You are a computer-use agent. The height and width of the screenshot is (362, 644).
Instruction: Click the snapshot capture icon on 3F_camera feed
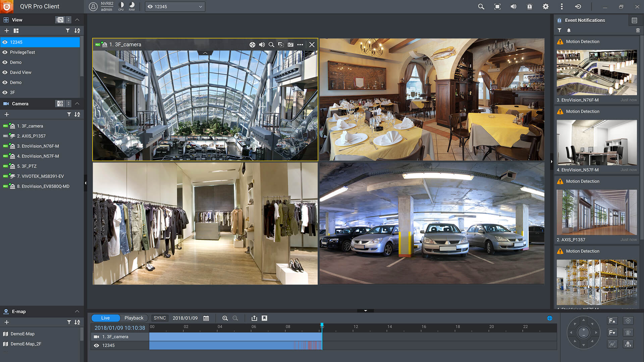[x=290, y=44]
